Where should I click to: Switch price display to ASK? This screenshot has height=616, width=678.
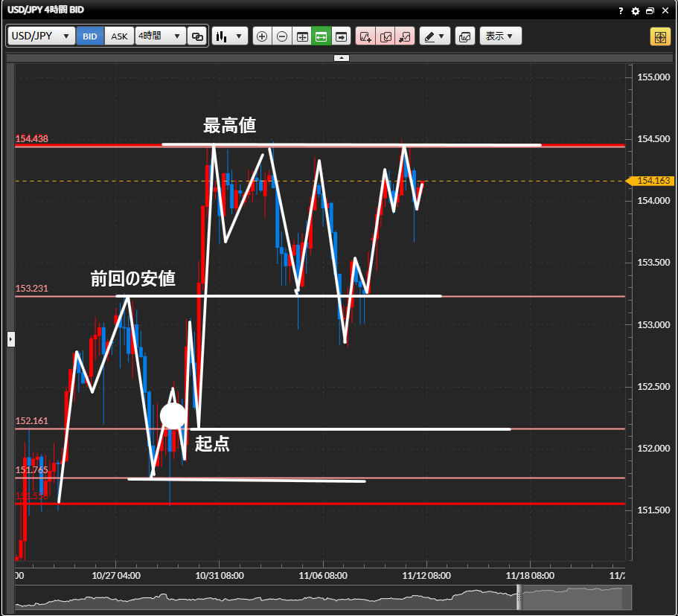tap(119, 36)
